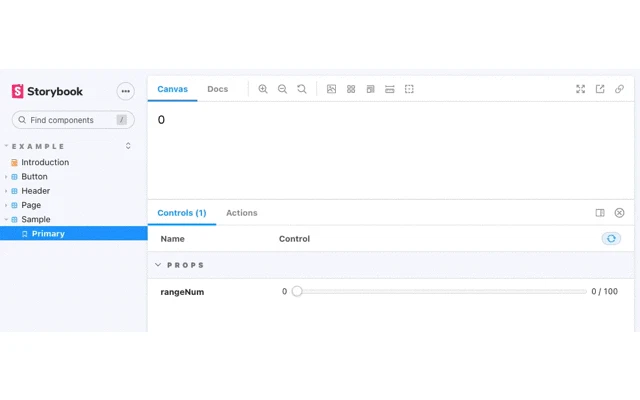Reset zoom with the magnifier icon
The height and width of the screenshot is (400, 640).
tap(302, 89)
